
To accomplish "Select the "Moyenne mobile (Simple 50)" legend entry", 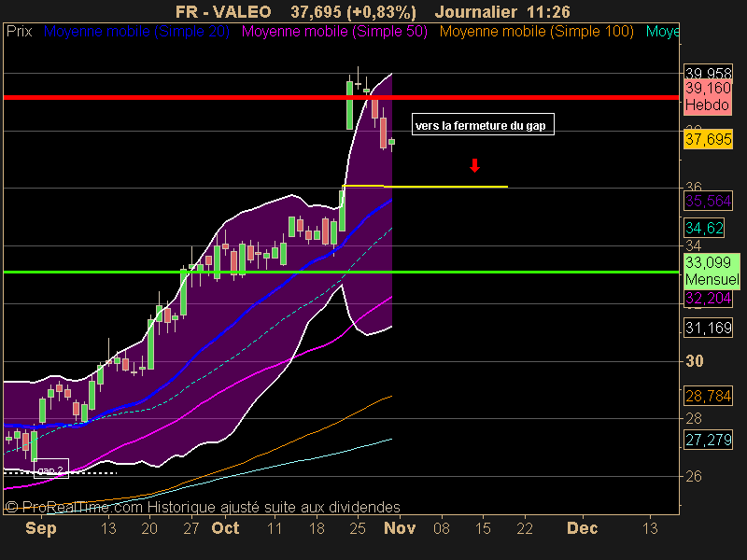I will point(334,32).
